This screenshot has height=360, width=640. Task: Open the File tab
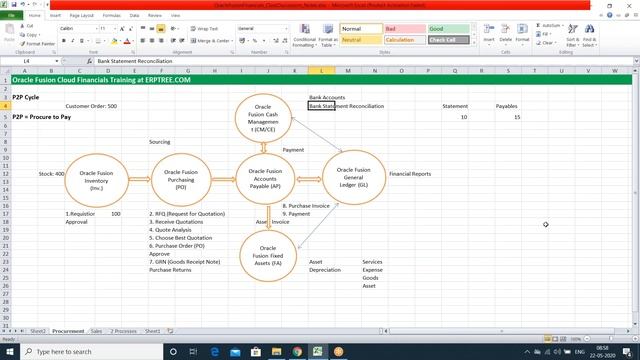[x=11, y=16]
